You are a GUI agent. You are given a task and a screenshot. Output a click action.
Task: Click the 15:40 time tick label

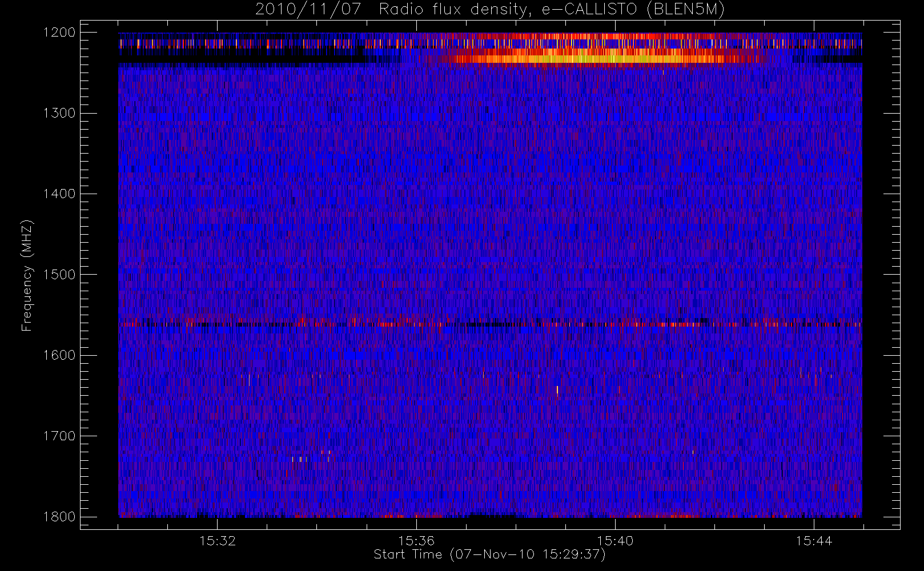615,541
